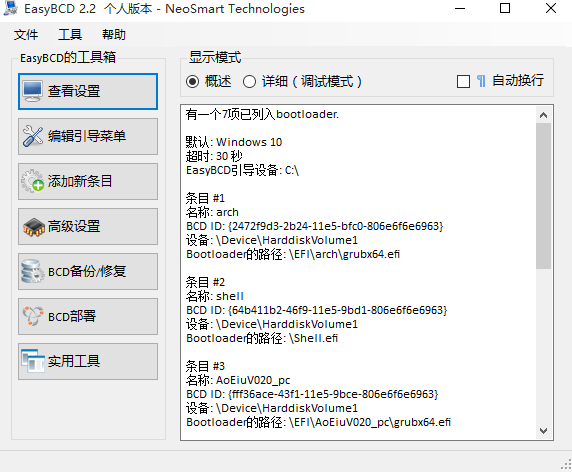Open 编辑引导菜单 section
The height and width of the screenshot is (472, 572).
(88, 136)
